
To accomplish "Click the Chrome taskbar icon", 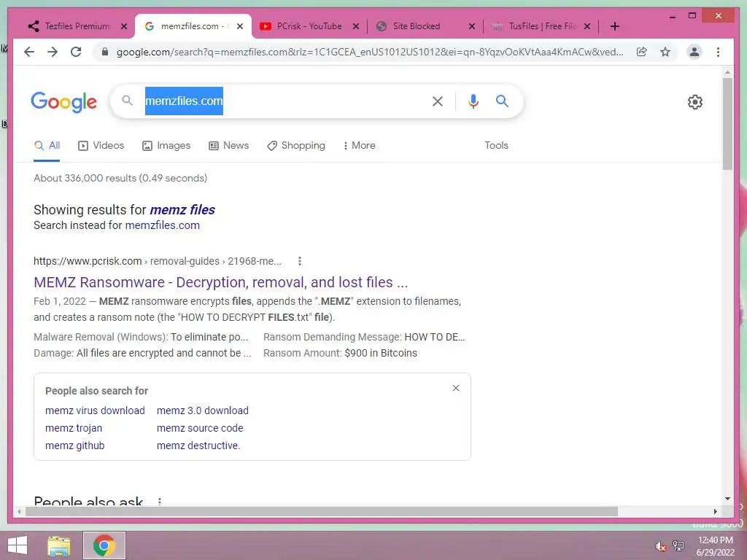I will pyautogui.click(x=104, y=545).
